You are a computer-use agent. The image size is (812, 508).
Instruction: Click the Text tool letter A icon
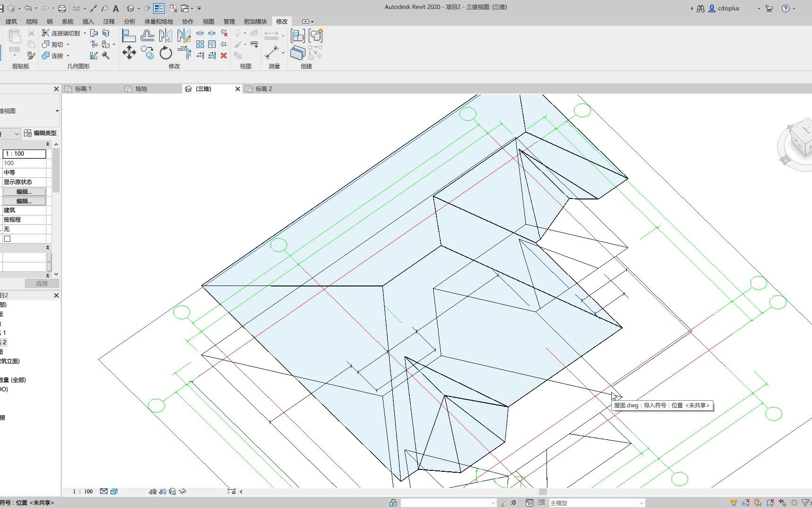(116, 8)
